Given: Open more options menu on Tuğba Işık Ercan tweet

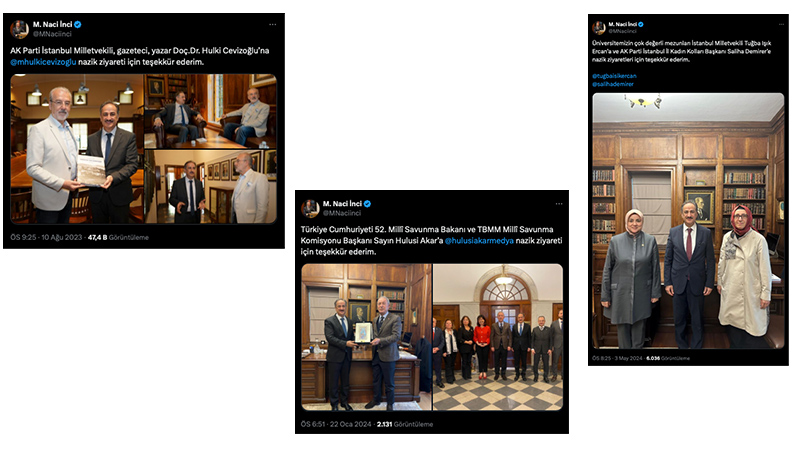Looking at the screenshot, I should [781, 24].
